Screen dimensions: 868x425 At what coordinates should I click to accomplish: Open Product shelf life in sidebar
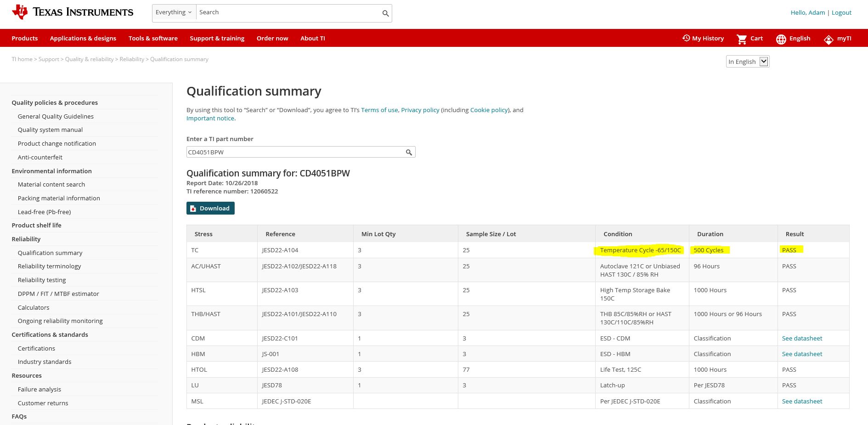(x=36, y=225)
